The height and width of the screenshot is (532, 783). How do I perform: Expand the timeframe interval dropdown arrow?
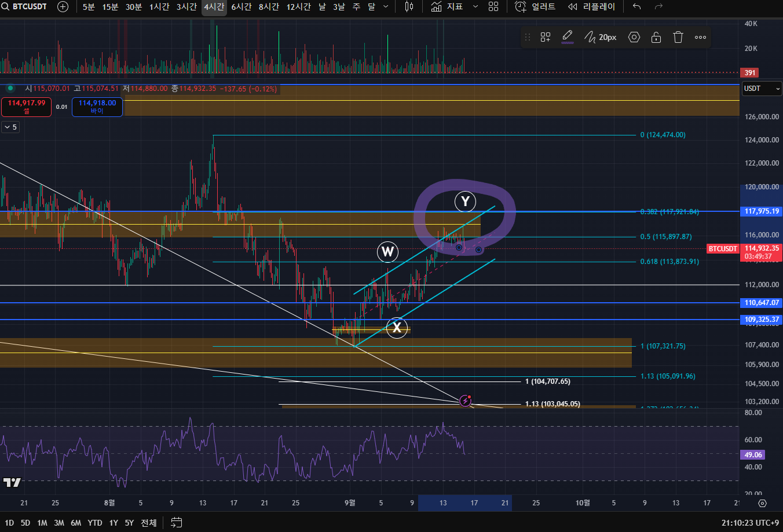point(386,7)
